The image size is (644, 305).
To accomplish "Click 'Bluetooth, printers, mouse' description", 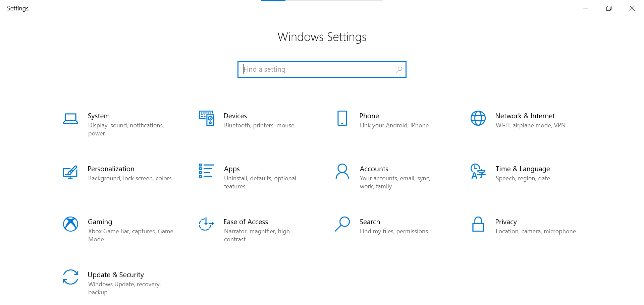I will 259,125.
